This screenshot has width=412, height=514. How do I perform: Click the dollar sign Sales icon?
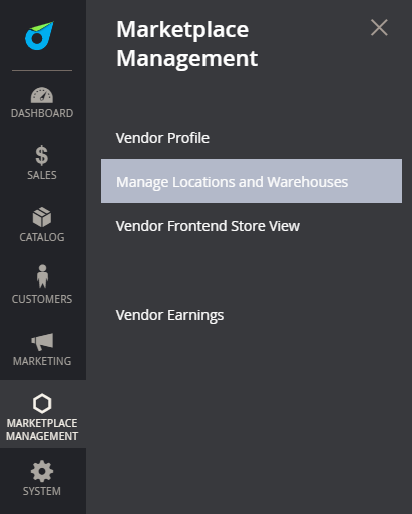tap(42, 155)
